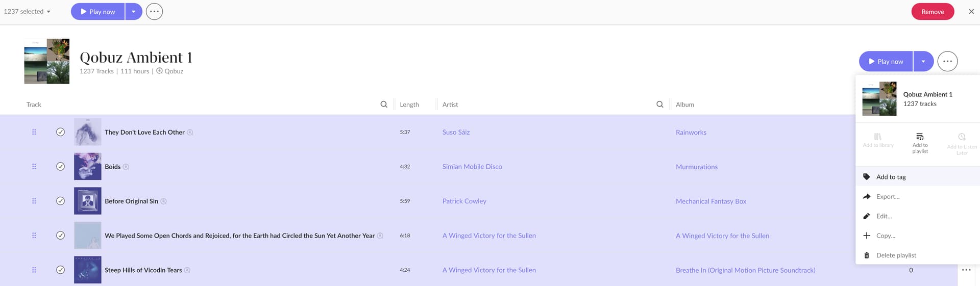The image size is (980, 286).
Task: Expand playlist header Play now dropdown arrow
Action: tap(923, 61)
